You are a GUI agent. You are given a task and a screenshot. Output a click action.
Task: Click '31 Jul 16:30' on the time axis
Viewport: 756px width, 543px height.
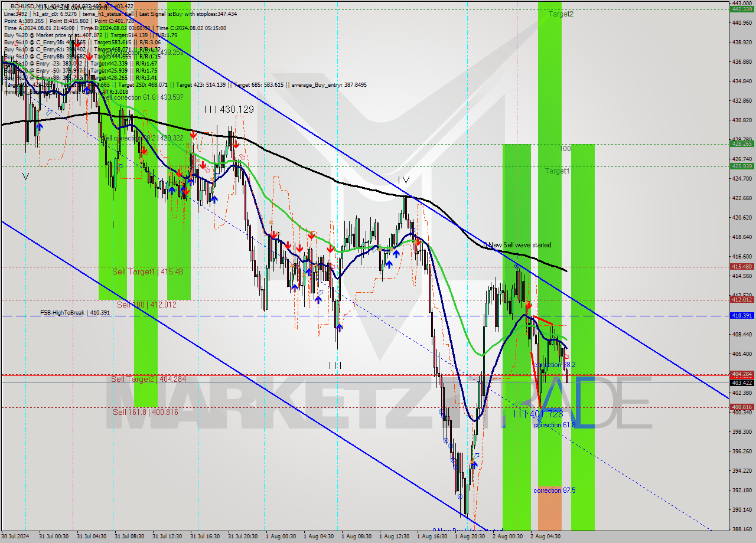coord(205,537)
